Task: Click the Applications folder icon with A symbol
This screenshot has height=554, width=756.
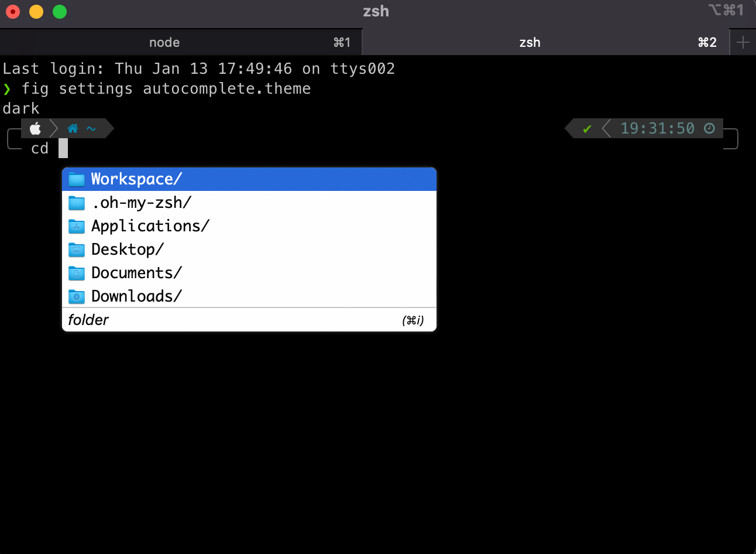Action: click(x=76, y=226)
